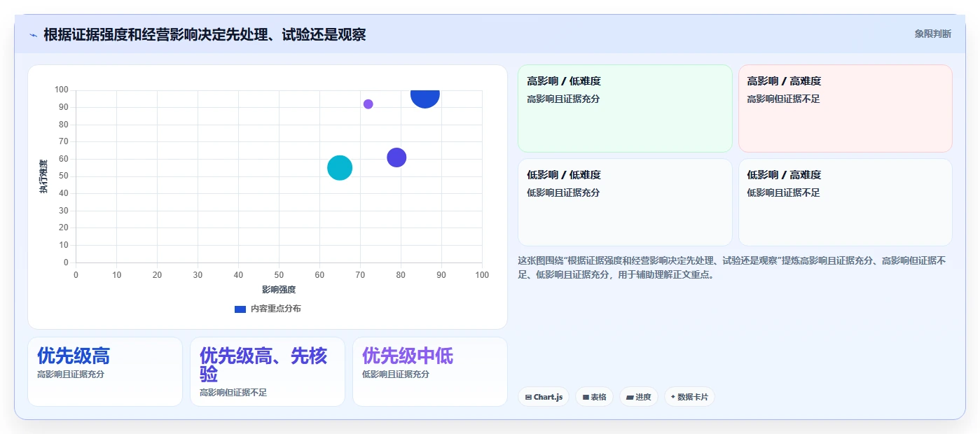980x434 pixels.
Task: Click the 象限判断 label in header
Action: (x=932, y=34)
